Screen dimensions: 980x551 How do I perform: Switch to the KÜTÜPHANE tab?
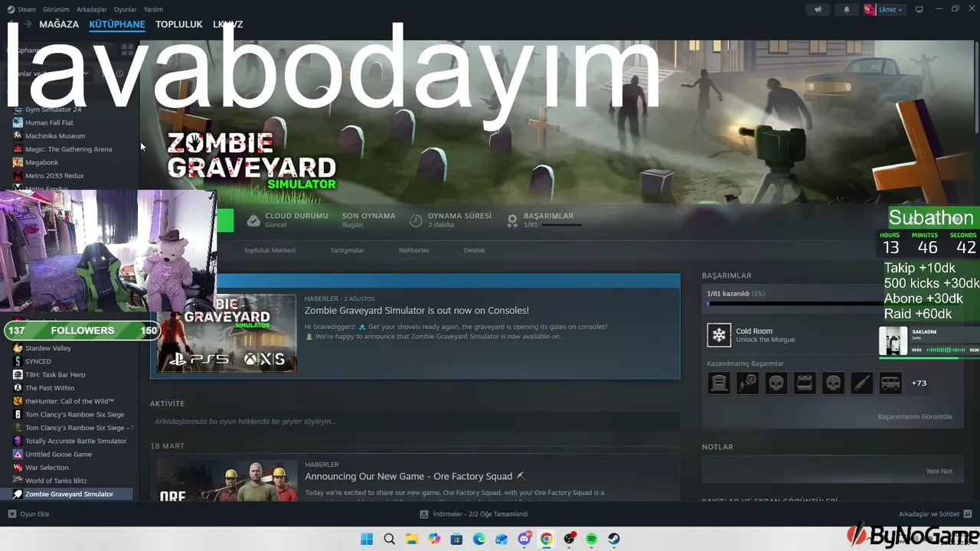coord(117,24)
